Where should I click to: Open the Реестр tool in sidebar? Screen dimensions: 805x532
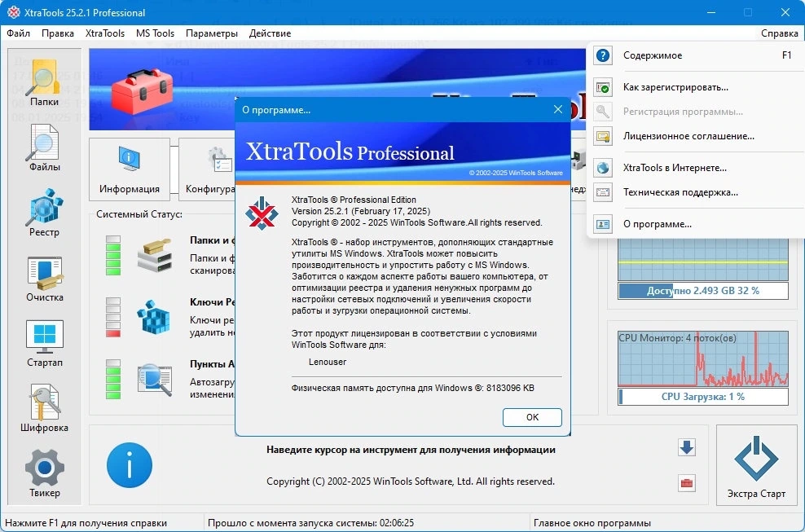[x=44, y=213]
